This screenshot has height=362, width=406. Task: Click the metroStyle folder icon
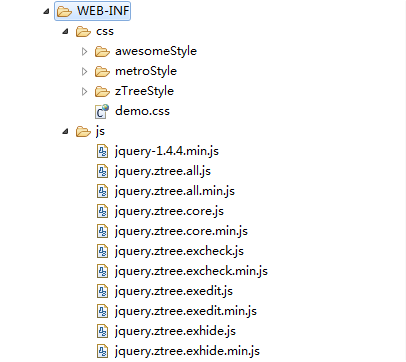tap(102, 72)
